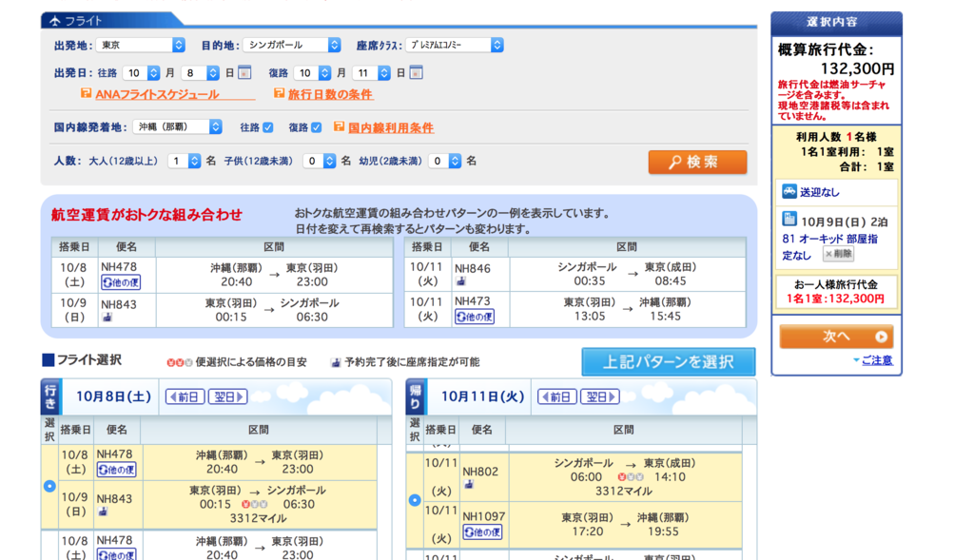The width and height of the screenshot is (974, 560).
Task: Click 翌日 button for return October 11
Action: (x=600, y=396)
